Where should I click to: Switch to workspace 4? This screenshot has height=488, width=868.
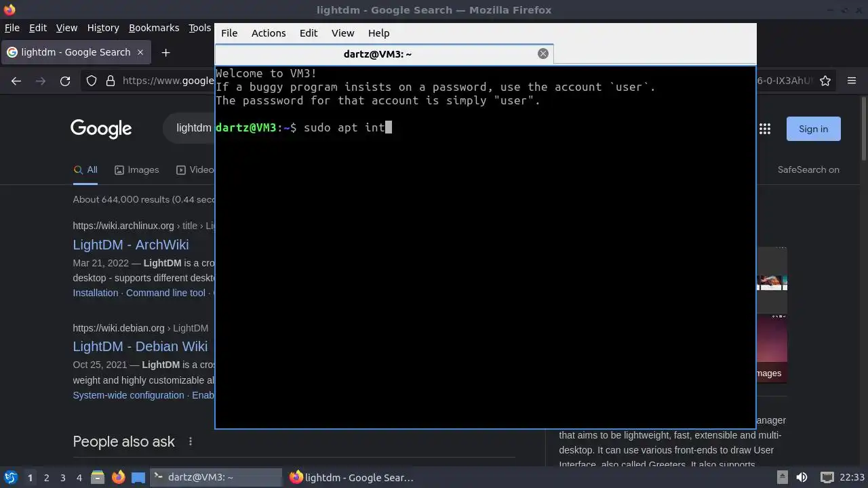tap(79, 477)
